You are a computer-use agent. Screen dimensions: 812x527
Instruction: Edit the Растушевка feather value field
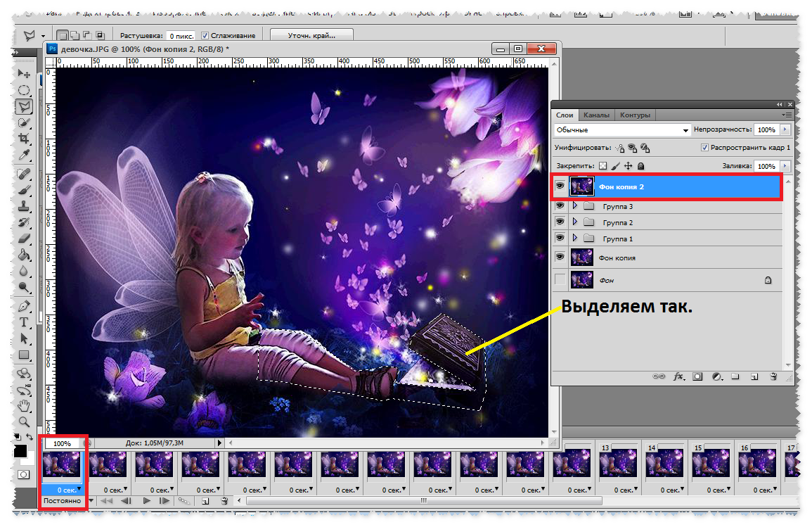pos(181,36)
